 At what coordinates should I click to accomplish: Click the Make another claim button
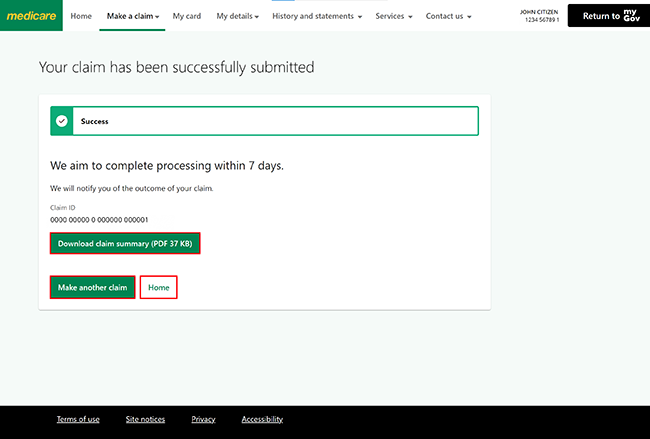[x=92, y=287]
